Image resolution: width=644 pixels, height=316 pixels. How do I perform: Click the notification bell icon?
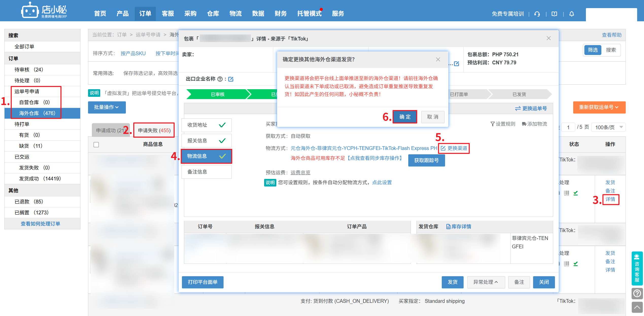tap(571, 14)
